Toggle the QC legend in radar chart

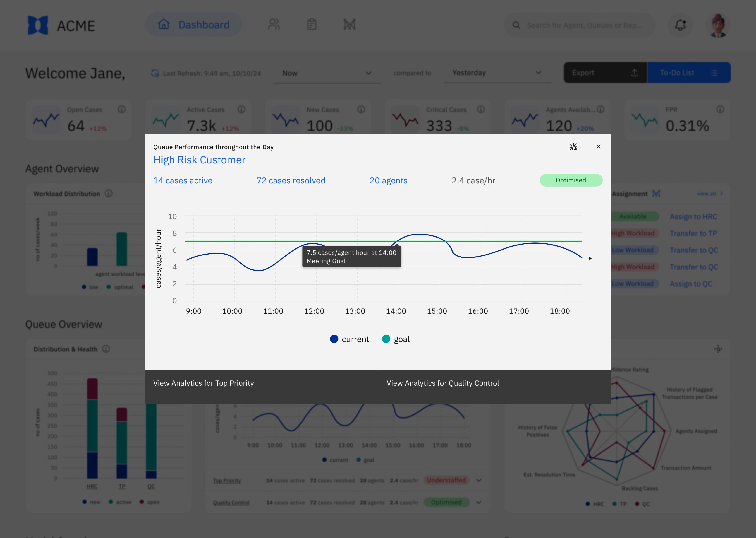(642, 504)
